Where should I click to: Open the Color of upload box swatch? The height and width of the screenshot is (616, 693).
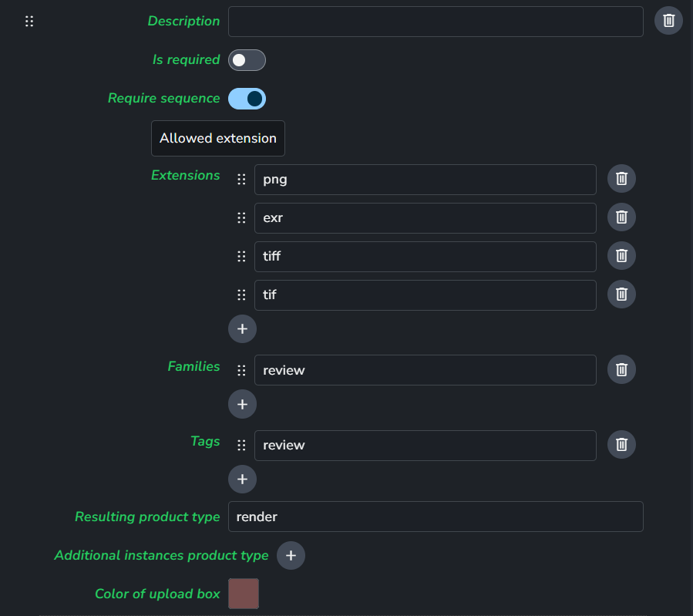pyautogui.click(x=244, y=594)
